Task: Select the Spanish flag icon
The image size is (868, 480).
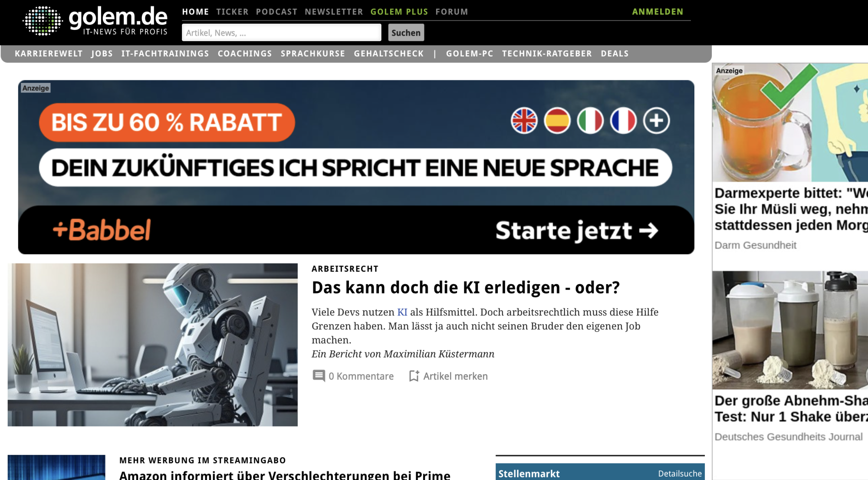Action: click(557, 121)
